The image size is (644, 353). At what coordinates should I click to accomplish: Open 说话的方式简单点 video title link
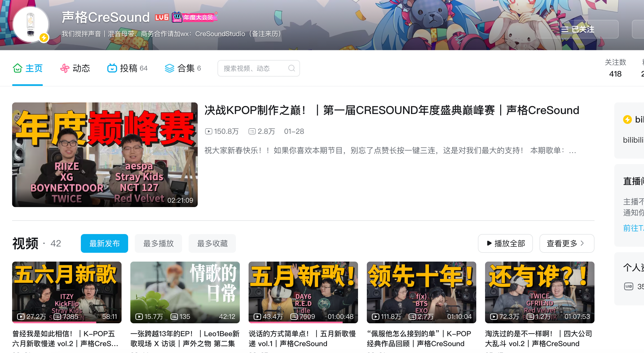[302, 339]
